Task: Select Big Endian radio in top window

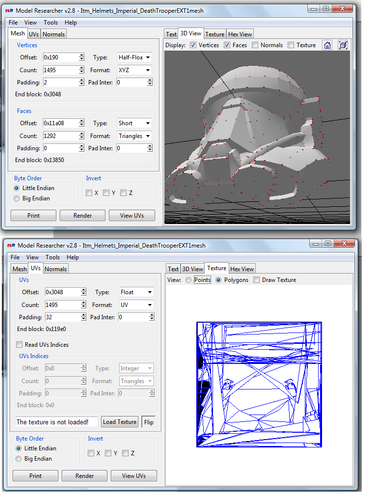Action: click(17, 199)
